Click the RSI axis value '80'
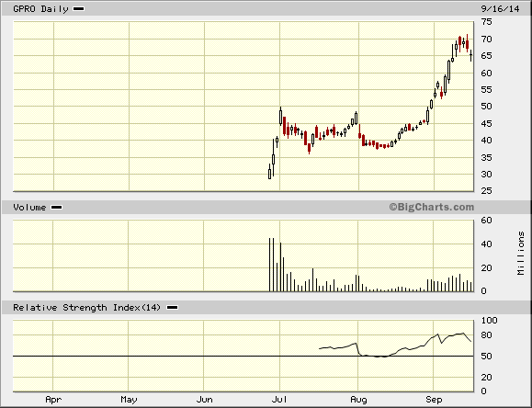This screenshot has width=532, height=408. [487, 335]
